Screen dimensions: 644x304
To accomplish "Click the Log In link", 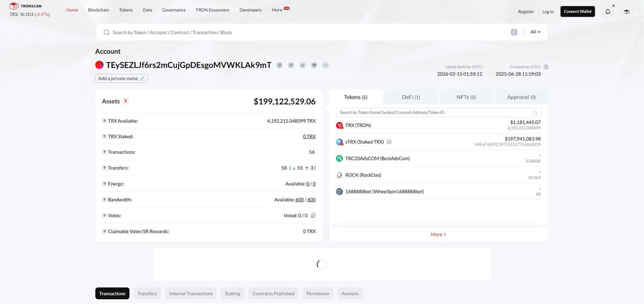I will pyautogui.click(x=548, y=11).
